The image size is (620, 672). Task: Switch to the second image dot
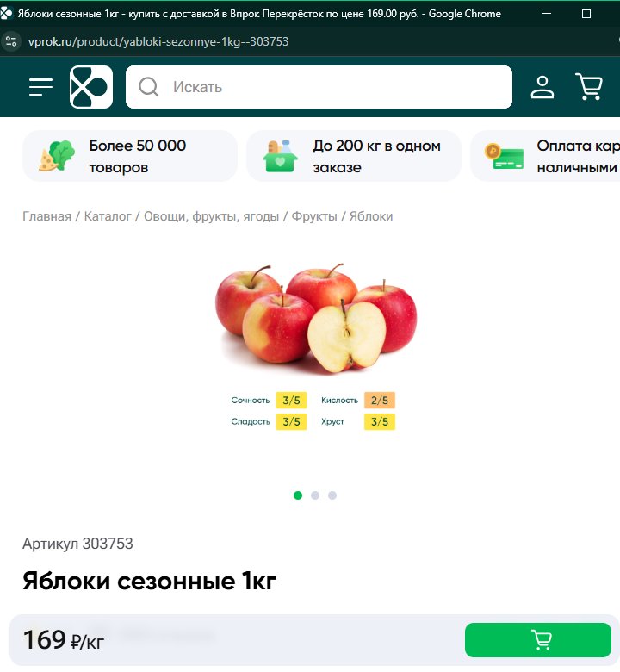315,495
